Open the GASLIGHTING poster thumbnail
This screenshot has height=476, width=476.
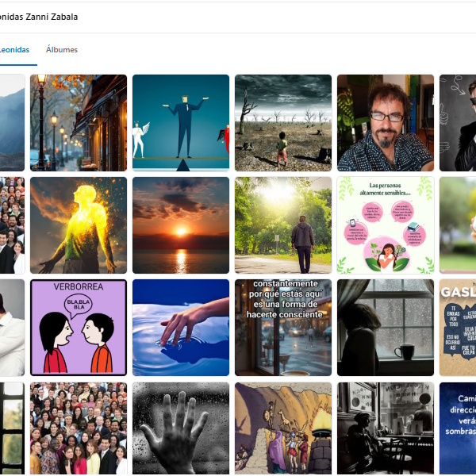[x=458, y=327]
